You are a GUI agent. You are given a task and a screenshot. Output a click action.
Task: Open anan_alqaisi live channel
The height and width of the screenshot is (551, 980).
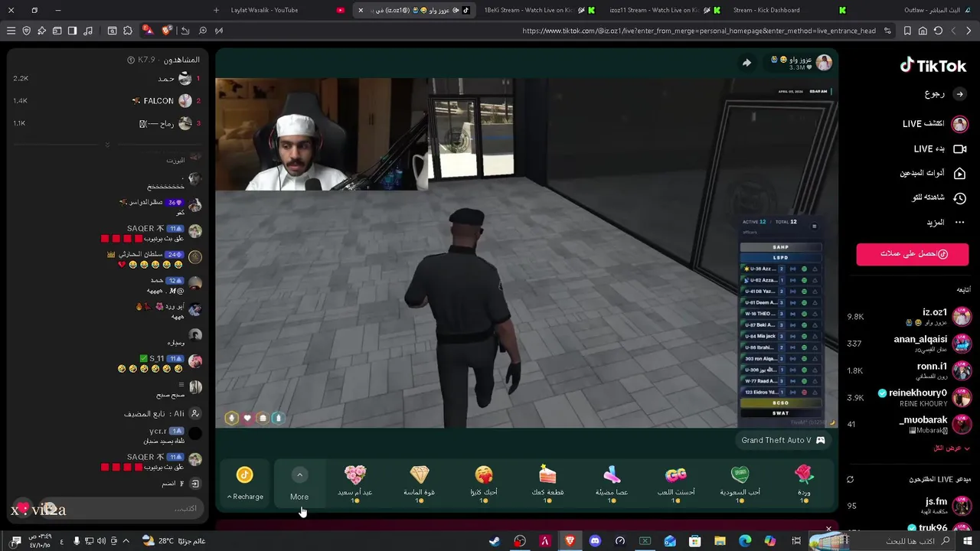(909, 344)
